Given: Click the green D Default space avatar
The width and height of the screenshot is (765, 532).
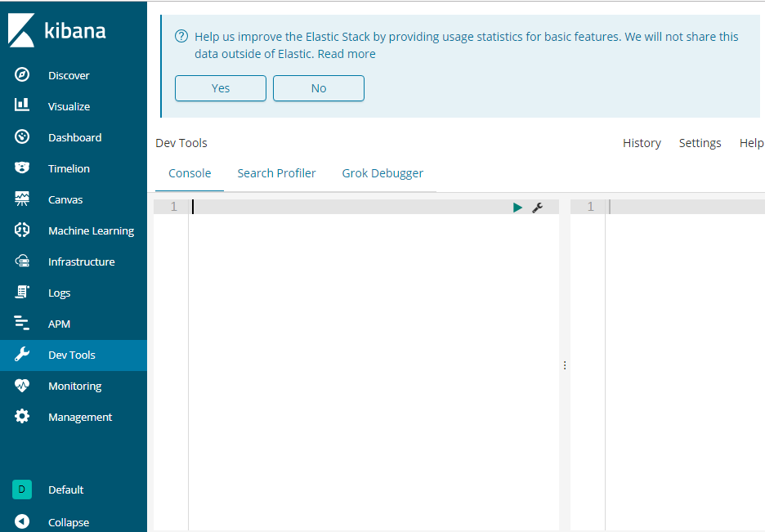Looking at the screenshot, I should tap(22, 489).
